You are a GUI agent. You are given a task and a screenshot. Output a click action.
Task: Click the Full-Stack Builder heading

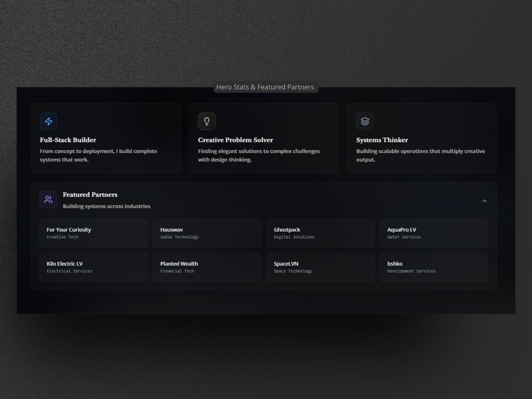point(68,140)
